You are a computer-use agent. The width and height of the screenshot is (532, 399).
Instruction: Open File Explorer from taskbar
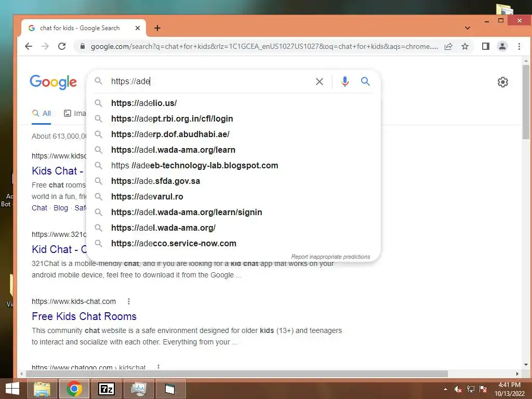(x=42, y=389)
